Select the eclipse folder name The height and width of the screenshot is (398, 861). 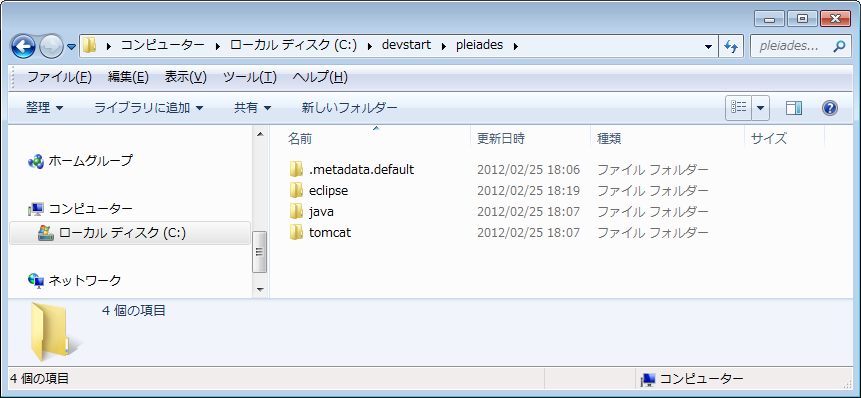(x=328, y=190)
